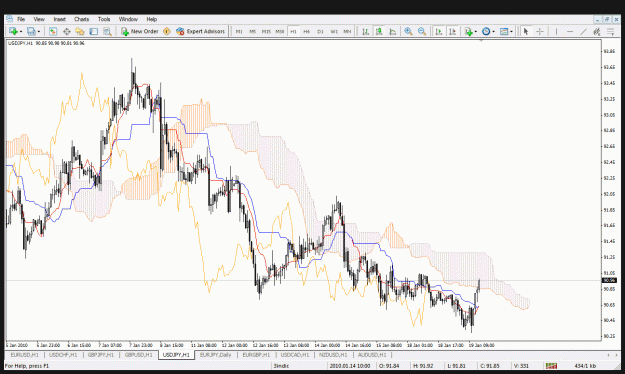This screenshot has width=625, height=374.
Task: Select the Vertical Line drawing tool
Action: click(556, 31)
